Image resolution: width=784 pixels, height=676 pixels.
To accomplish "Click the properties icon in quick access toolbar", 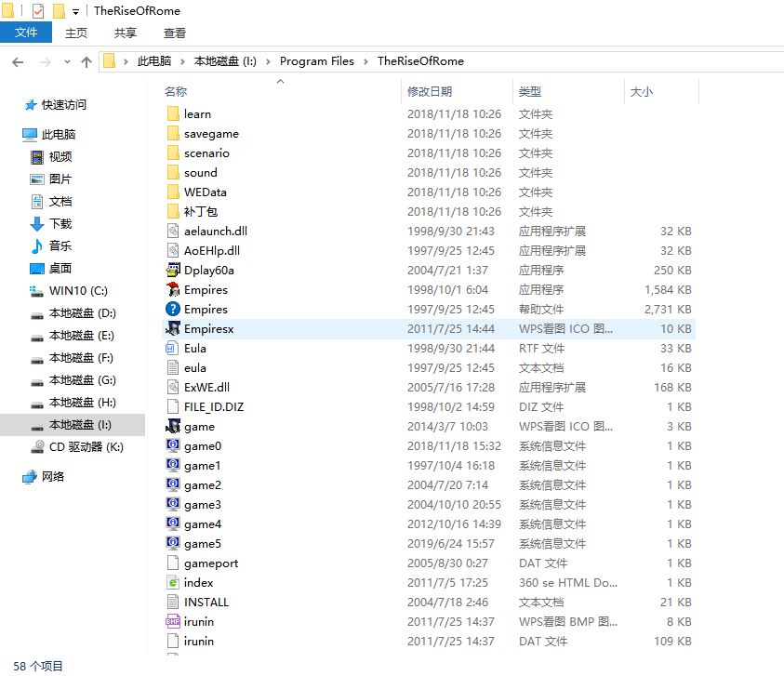I will point(38,10).
